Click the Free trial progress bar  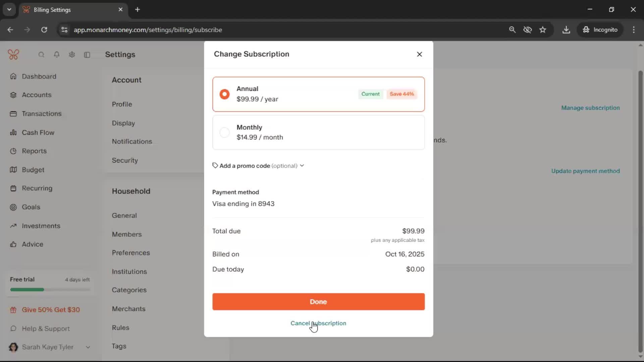50,290
